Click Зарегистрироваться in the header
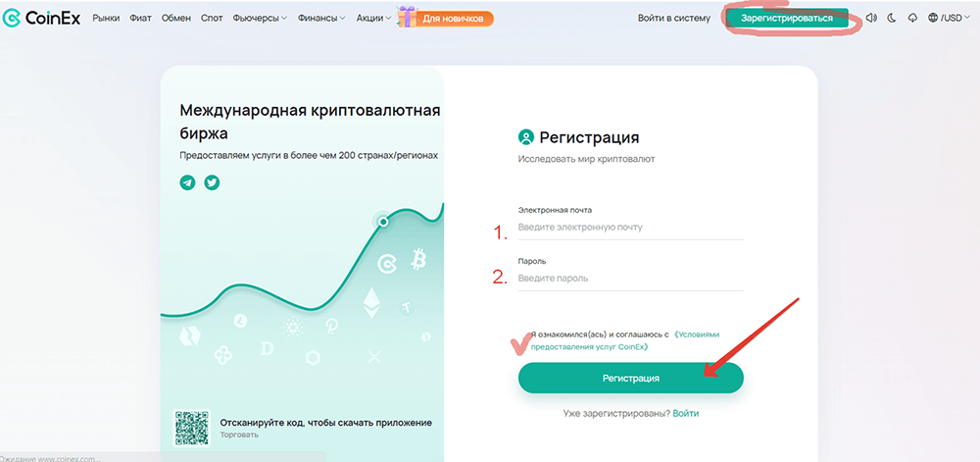 pyautogui.click(x=787, y=18)
